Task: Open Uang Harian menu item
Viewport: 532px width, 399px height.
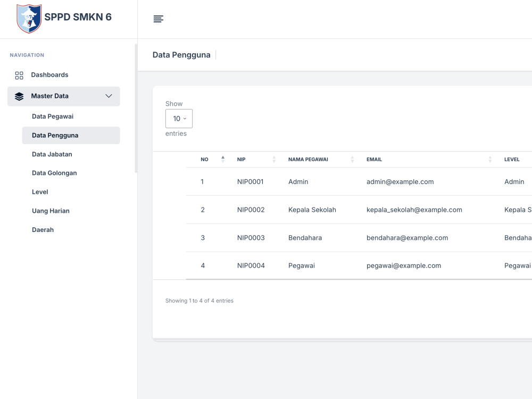Action: click(51, 211)
